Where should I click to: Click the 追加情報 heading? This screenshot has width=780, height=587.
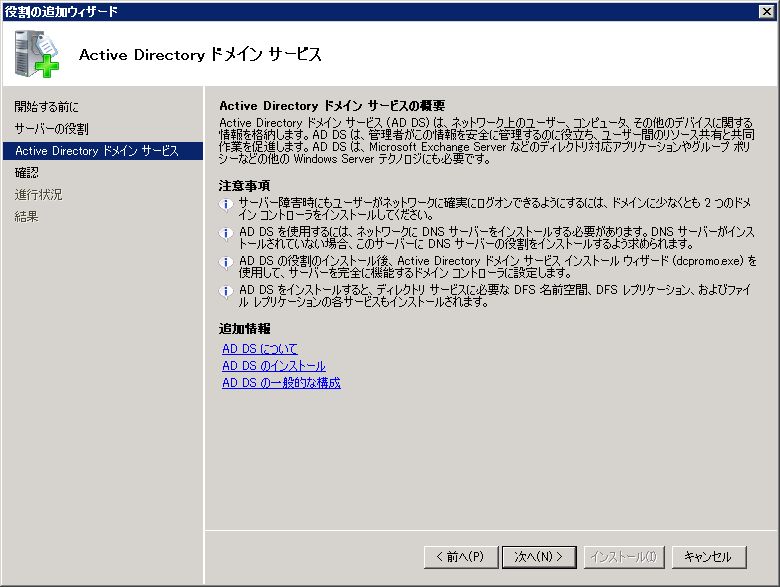(x=244, y=328)
